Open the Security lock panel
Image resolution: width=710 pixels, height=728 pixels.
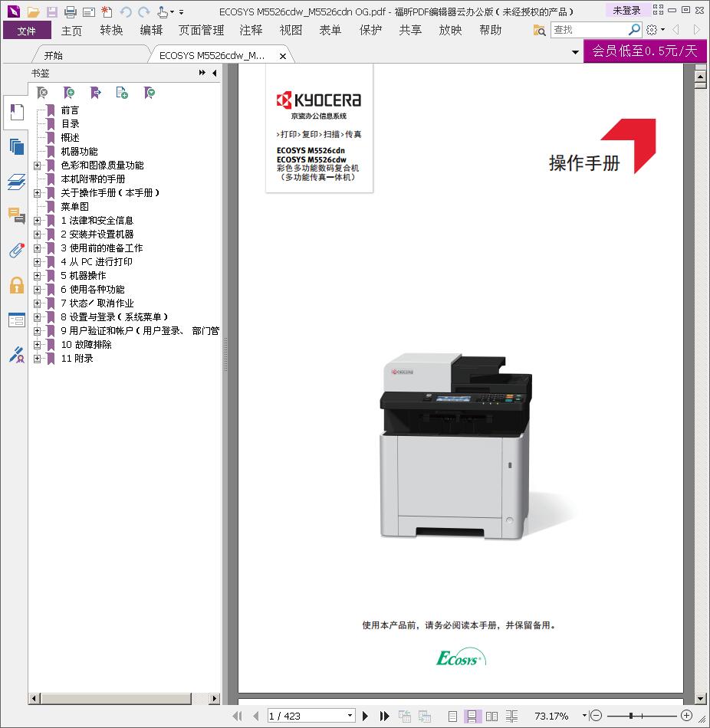click(17, 285)
